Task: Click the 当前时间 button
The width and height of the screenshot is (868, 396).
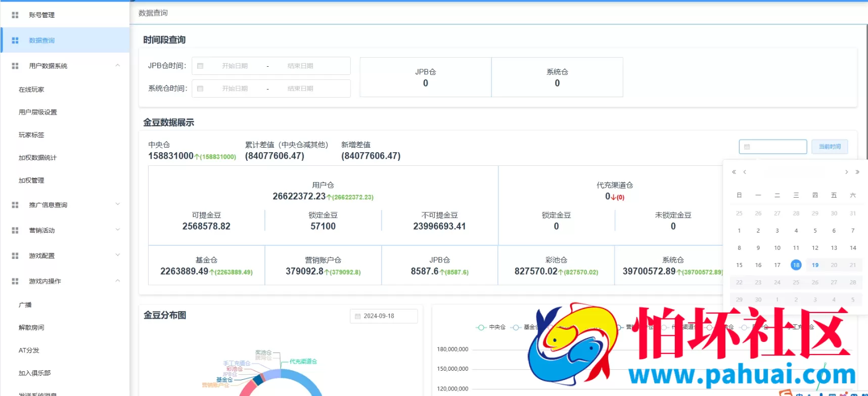Action: click(830, 147)
